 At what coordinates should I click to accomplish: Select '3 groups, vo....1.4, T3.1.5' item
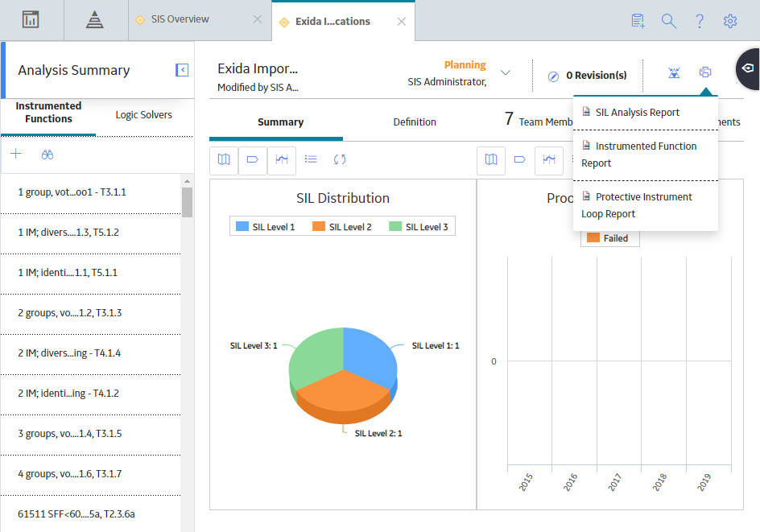coord(91,434)
